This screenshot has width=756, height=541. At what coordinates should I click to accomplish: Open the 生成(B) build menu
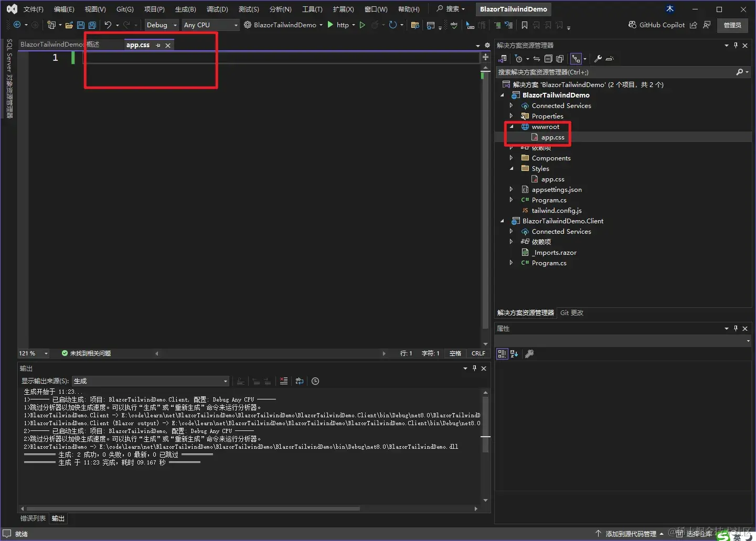pyautogui.click(x=185, y=9)
